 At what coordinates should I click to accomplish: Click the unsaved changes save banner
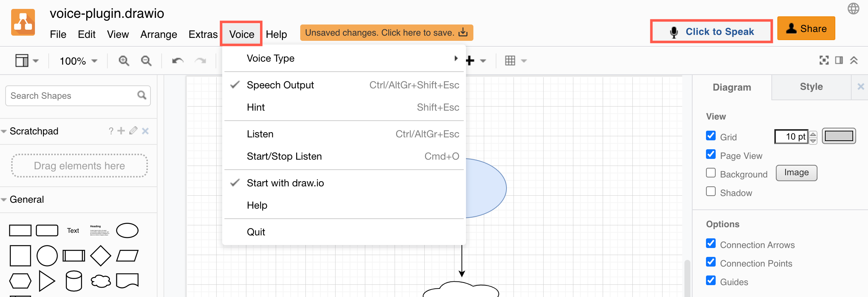point(386,33)
